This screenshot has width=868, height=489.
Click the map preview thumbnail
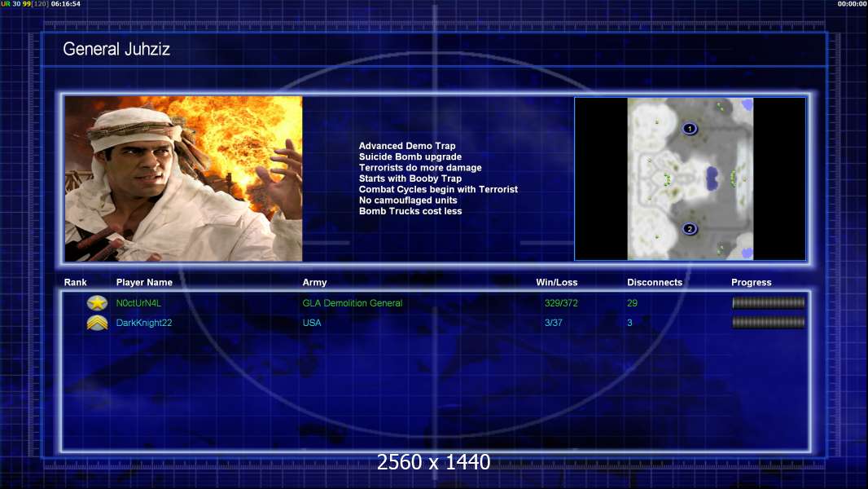(690, 178)
